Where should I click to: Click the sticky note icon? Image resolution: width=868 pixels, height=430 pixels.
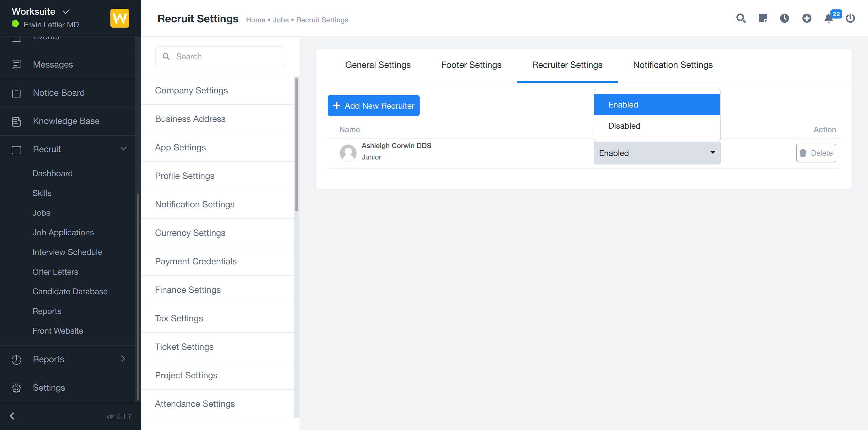coord(763,18)
